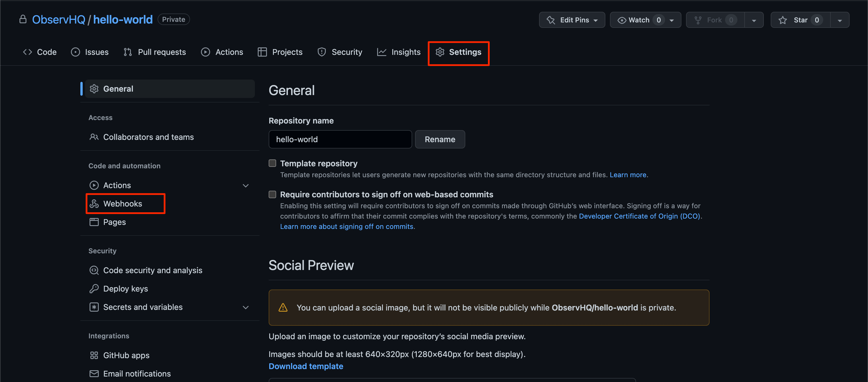868x382 pixels.
Task: Expand the Actions sidebar section chevron
Action: tap(246, 186)
